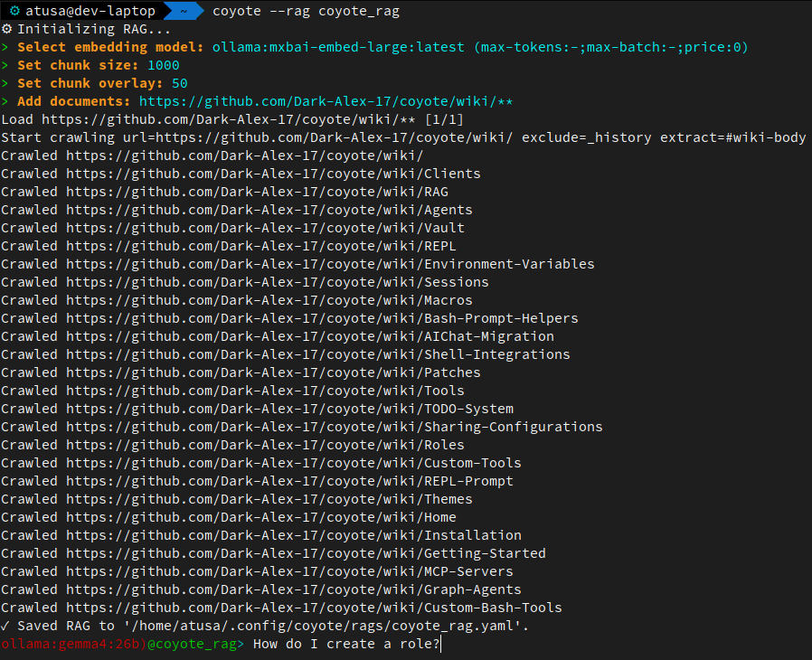Image resolution: width=812 pixels, height=660 pixels.
Task: Open the crawled wiki/Sessions URL
Action: (x=277, y=282)
